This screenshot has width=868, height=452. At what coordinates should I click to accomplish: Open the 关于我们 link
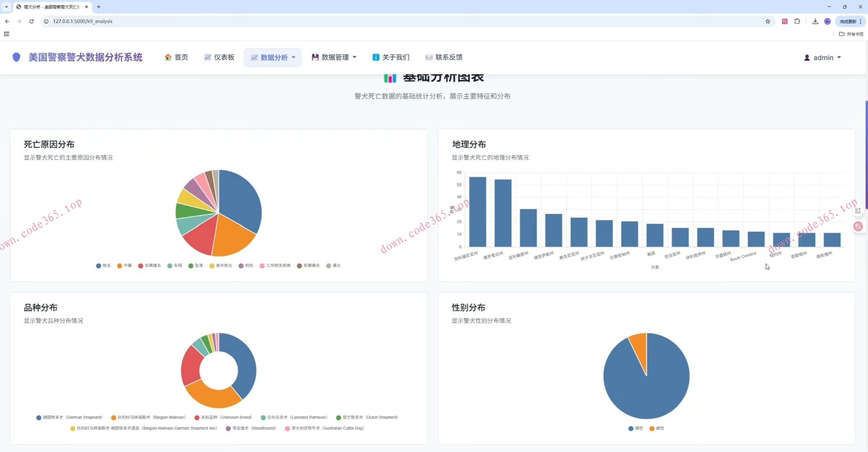391,57
